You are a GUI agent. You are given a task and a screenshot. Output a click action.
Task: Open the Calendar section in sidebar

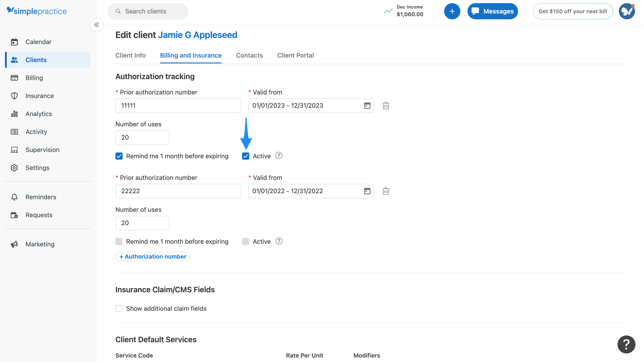pos(38,42)
